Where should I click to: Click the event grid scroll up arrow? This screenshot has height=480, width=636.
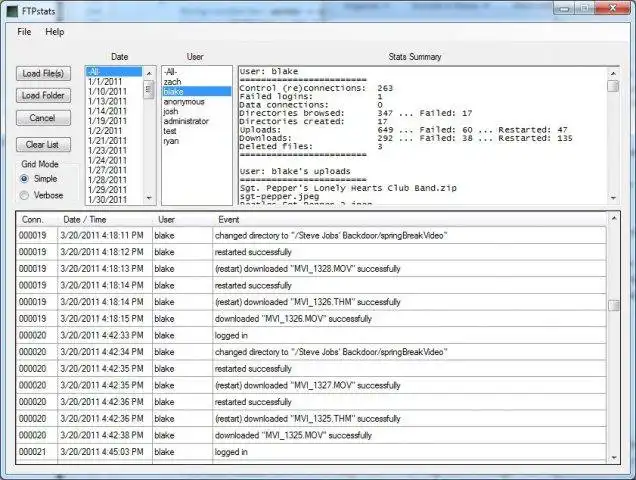tap(614, 218)
